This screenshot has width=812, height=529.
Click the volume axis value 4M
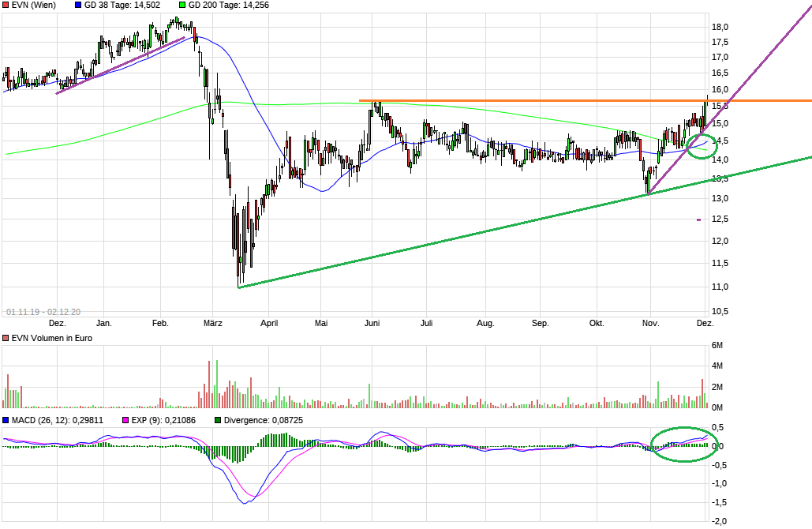click(x=717, y=366)
